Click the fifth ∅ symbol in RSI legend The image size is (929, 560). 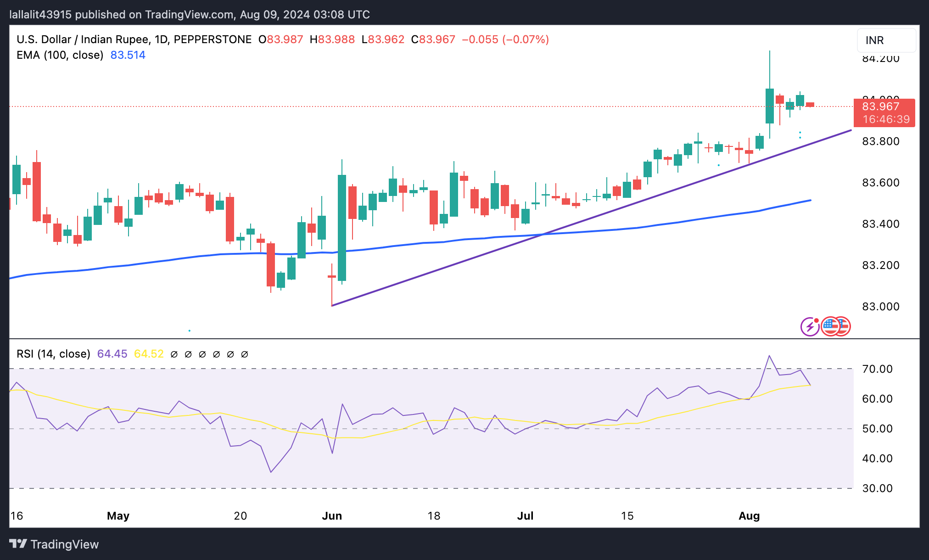tap(230, 354)
